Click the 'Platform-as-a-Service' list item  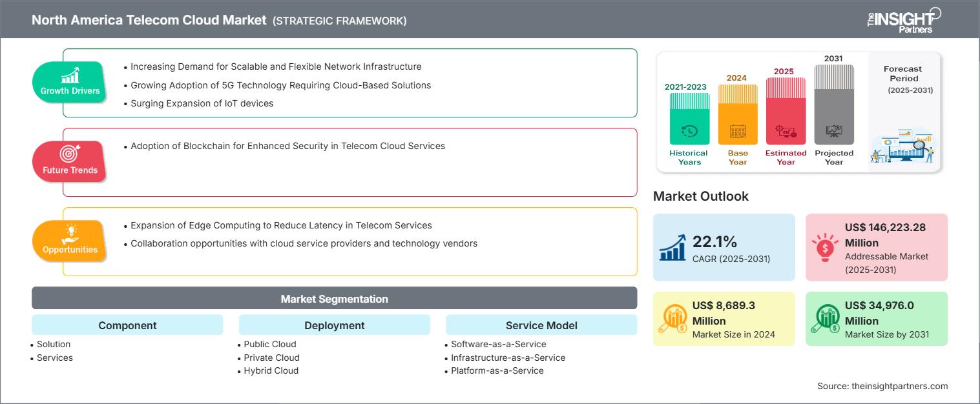497,370
